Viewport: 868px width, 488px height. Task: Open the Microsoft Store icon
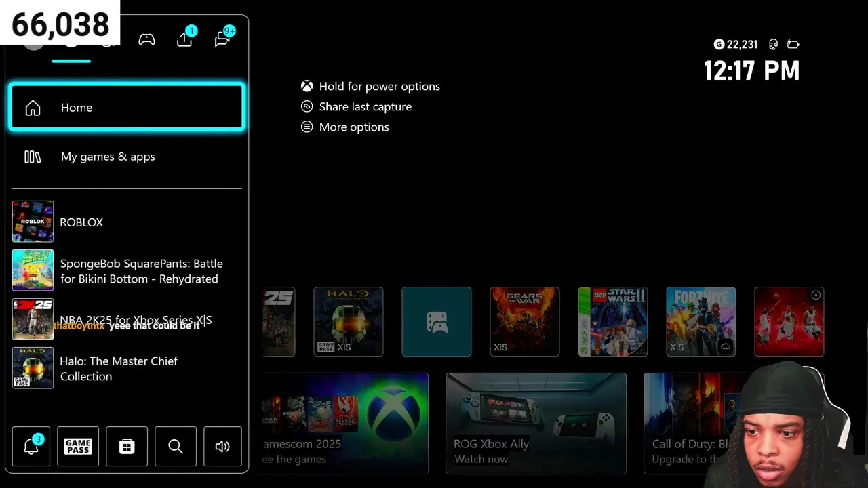pyautogui.click(x=127, y=447)
